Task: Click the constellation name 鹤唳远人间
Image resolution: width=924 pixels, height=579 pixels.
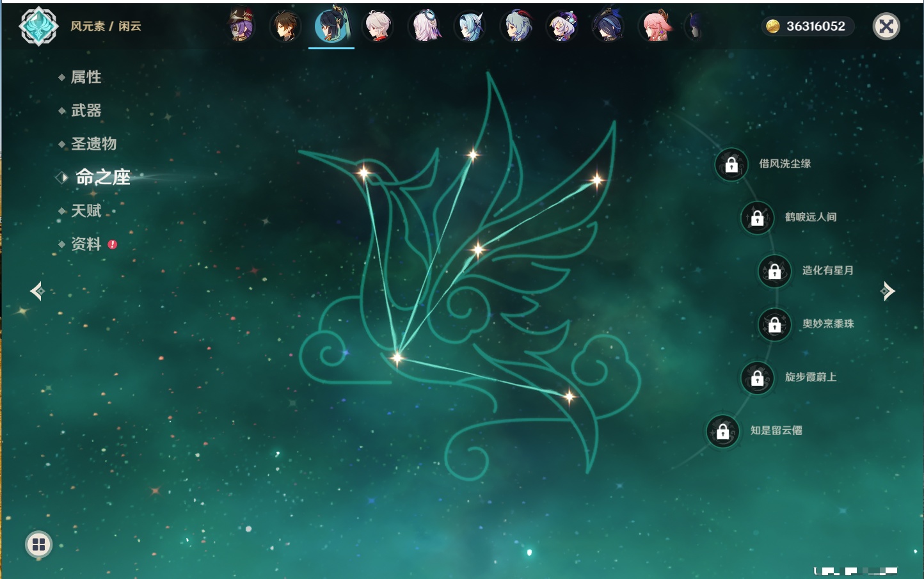Action: (x=811, y=217)
